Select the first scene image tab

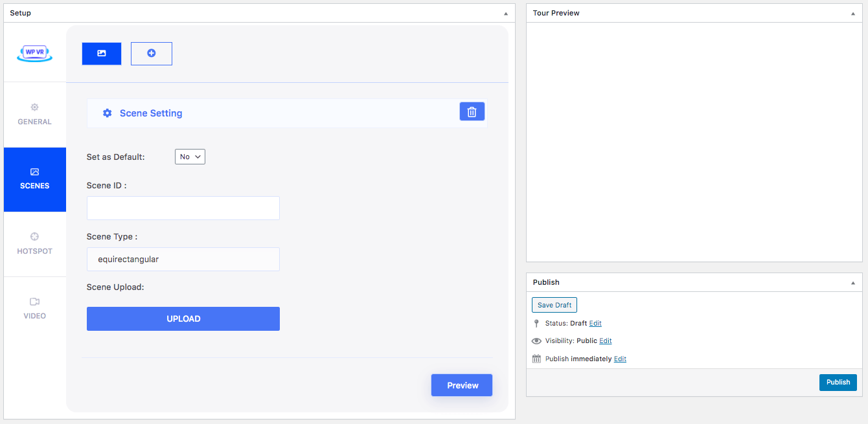click(102, 54)
